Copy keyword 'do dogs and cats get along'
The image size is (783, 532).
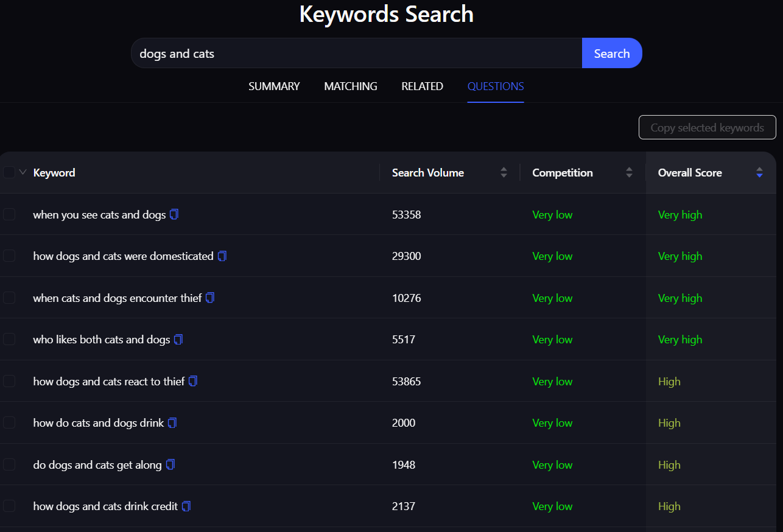pos(170,464)
